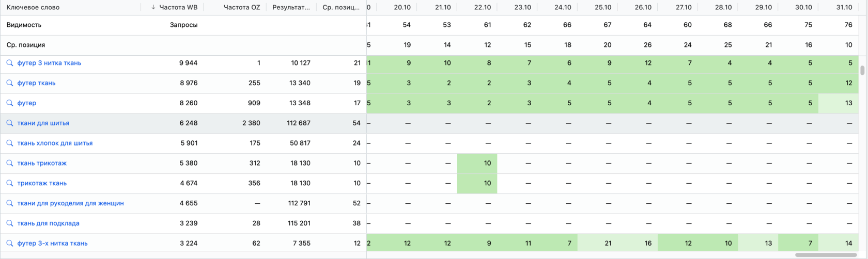Click magnifier next to трикотаж ткань
The height and width of the screenshot is (259, 868).
tap(10, 183)
